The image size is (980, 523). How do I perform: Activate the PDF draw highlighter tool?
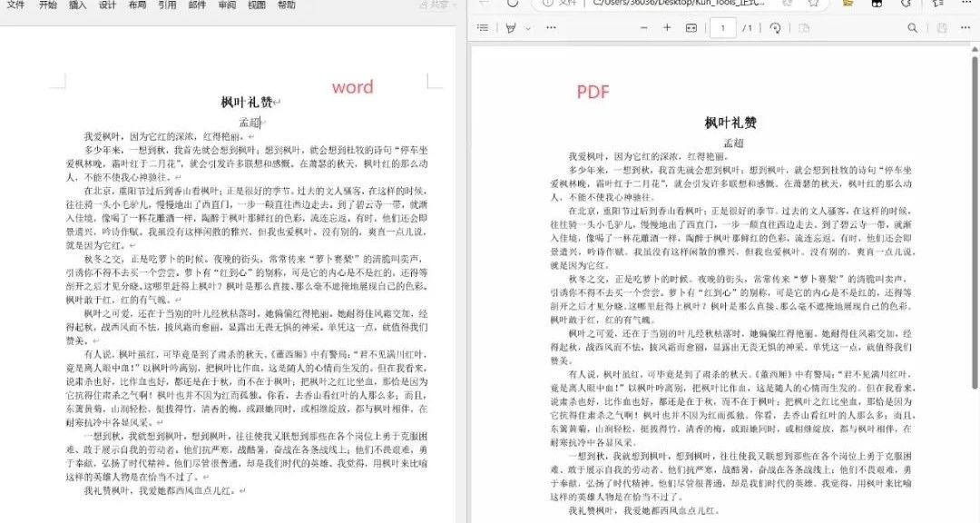click(511, 27)
